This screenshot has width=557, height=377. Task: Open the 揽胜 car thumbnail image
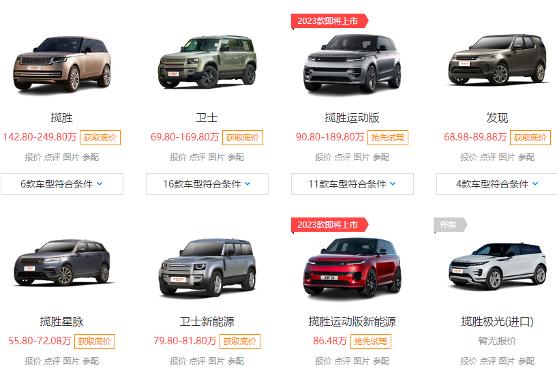point(62,63)
